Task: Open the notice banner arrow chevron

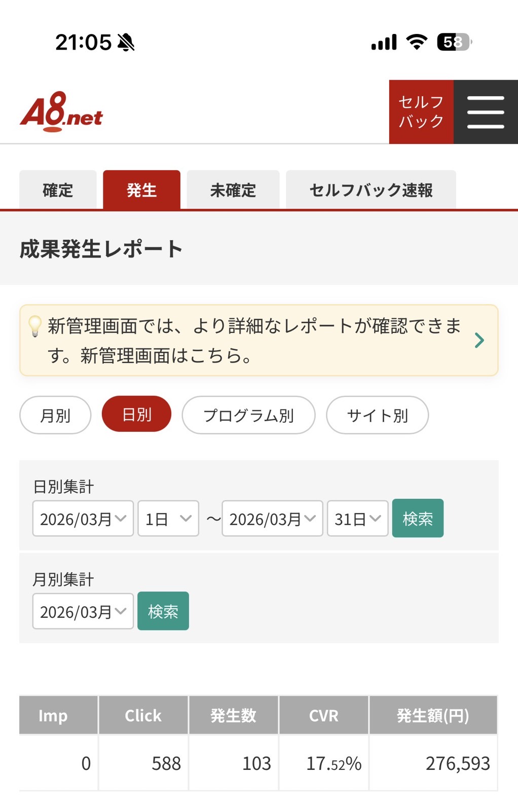Action: coord(479,340)
